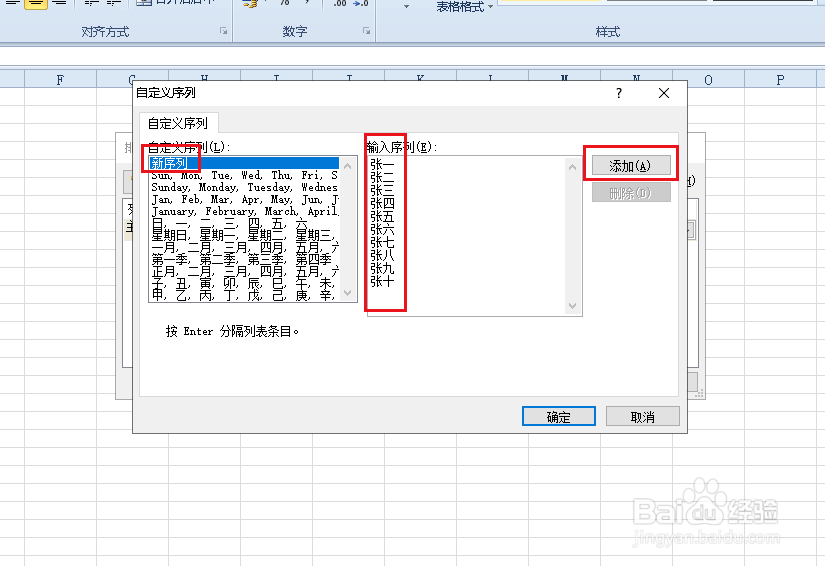Select column O header

708,79
